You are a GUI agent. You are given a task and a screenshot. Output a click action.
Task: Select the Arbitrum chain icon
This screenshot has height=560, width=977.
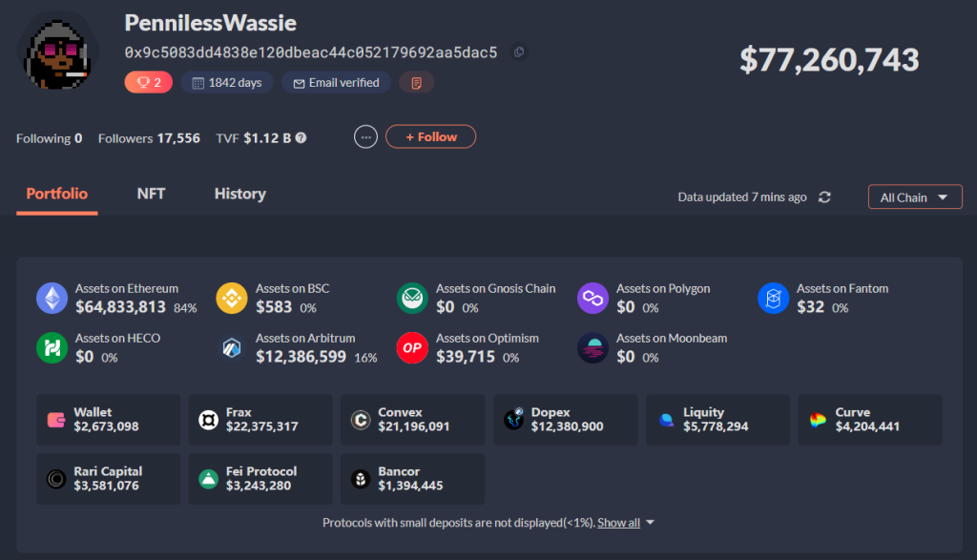point(232,347)
